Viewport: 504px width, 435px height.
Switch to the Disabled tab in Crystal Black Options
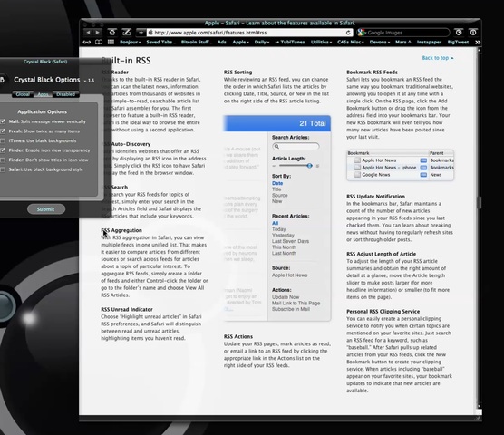click(66, 94)
